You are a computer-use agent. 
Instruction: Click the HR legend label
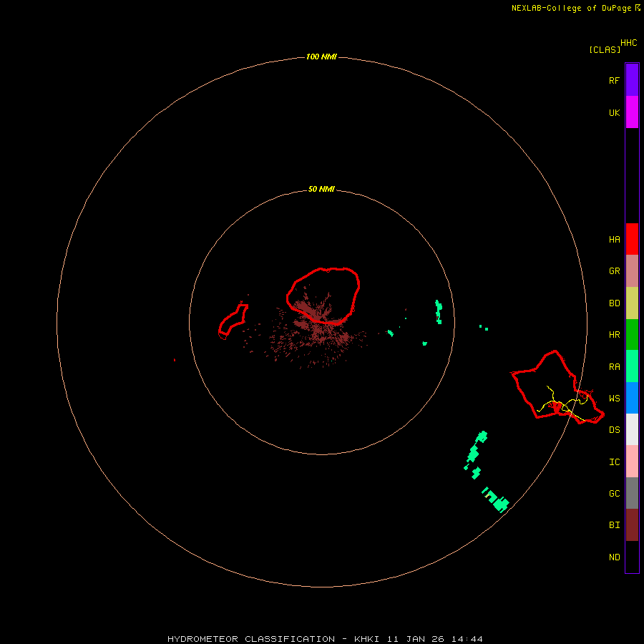click(x=614, y=335)
